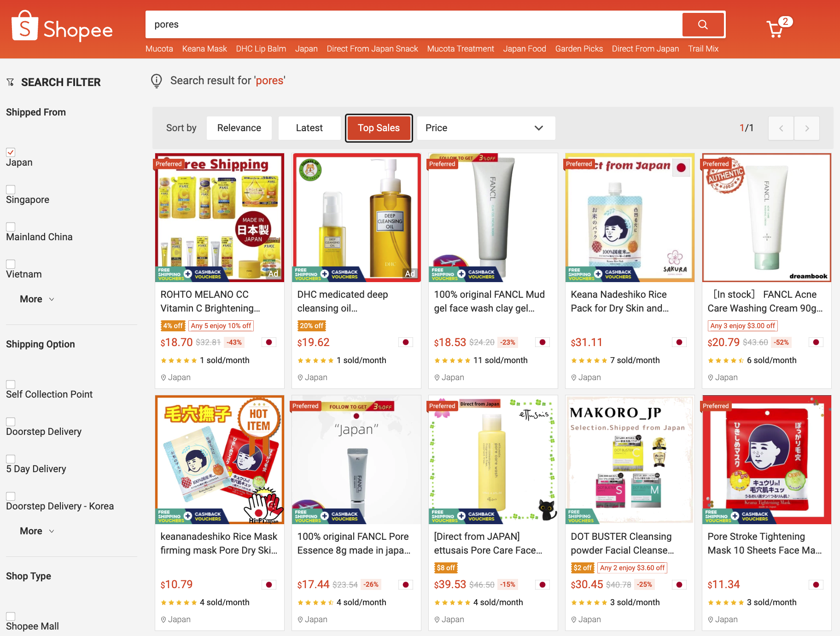This screenshot has width=840, height=636.
Task: Check the Shopee Mall shop type
Action: tap(11, 616)
